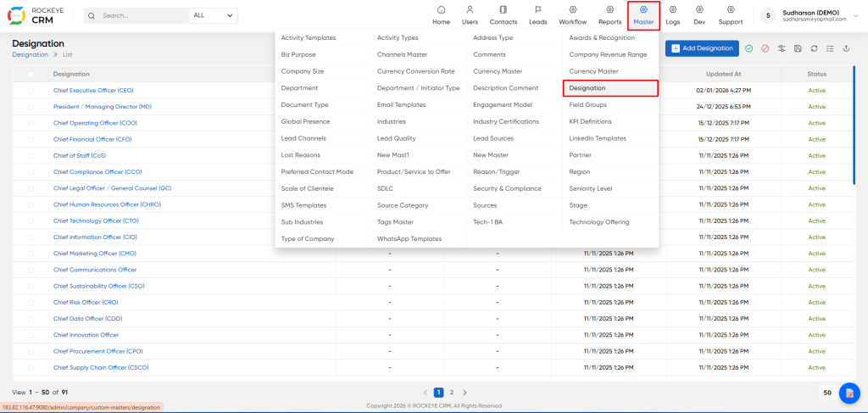The width and height of the screenshot is (868, 413).
Task: Select Designation in the Master menu
Action: (610, 88)
